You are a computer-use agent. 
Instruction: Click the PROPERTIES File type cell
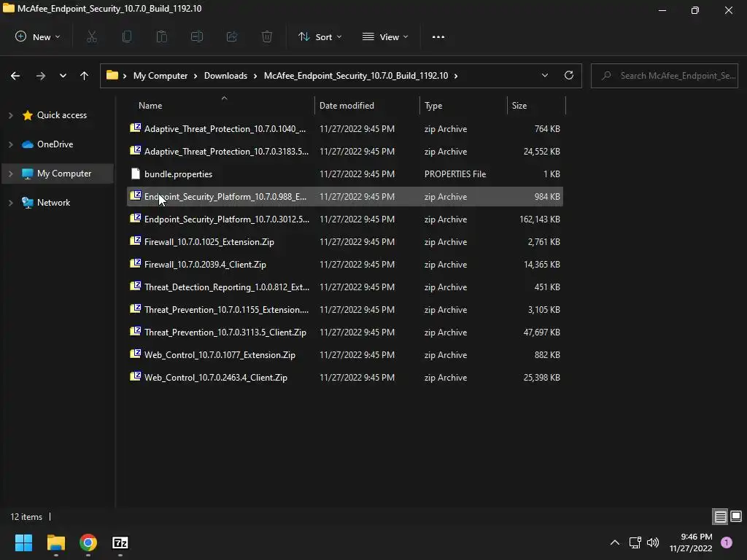pyautogui.click(x=455, y=174)
